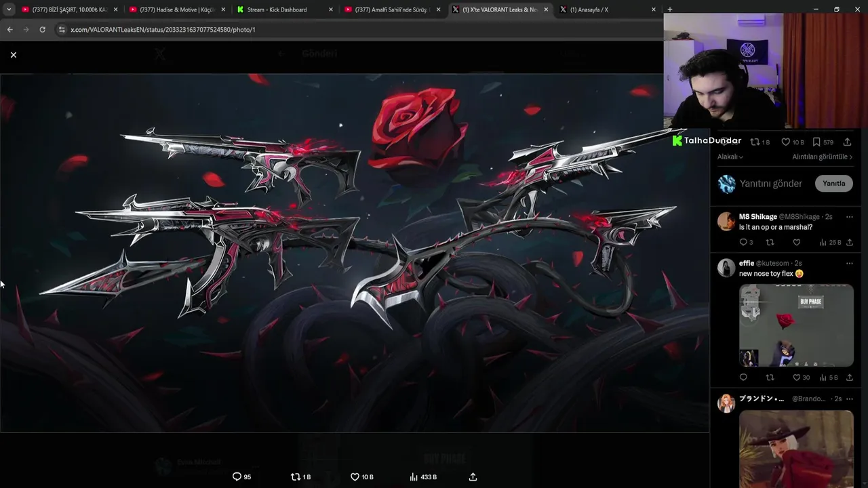Switch to the Hadise & Motive tab
This screenshot has height=488, width=868.
tap(178, 9)
